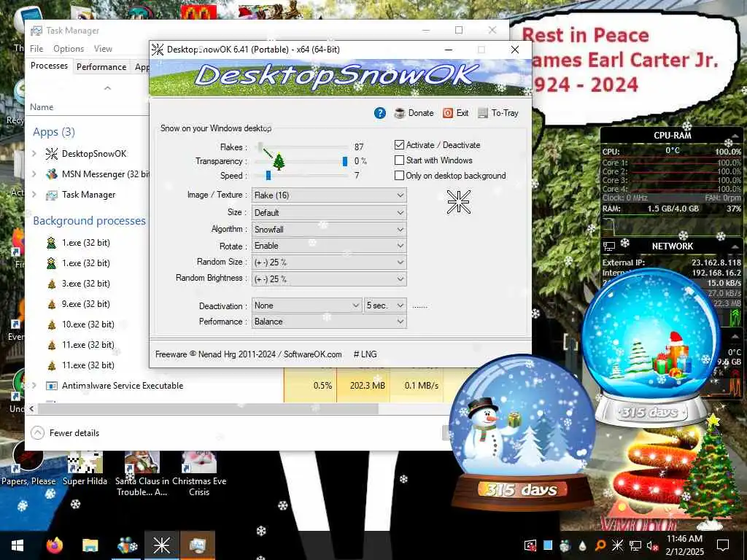
Task: Switch to the Processes tab
Action: (x=49, y=66)
